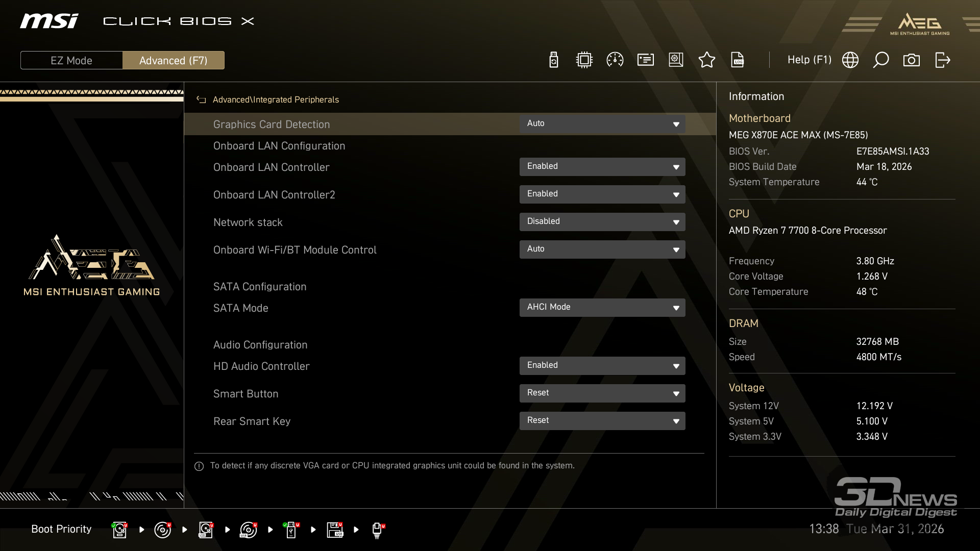This screenshot has height=551, width=980.
Task: Take screenshot with camera icon
Action: point(912,60)
